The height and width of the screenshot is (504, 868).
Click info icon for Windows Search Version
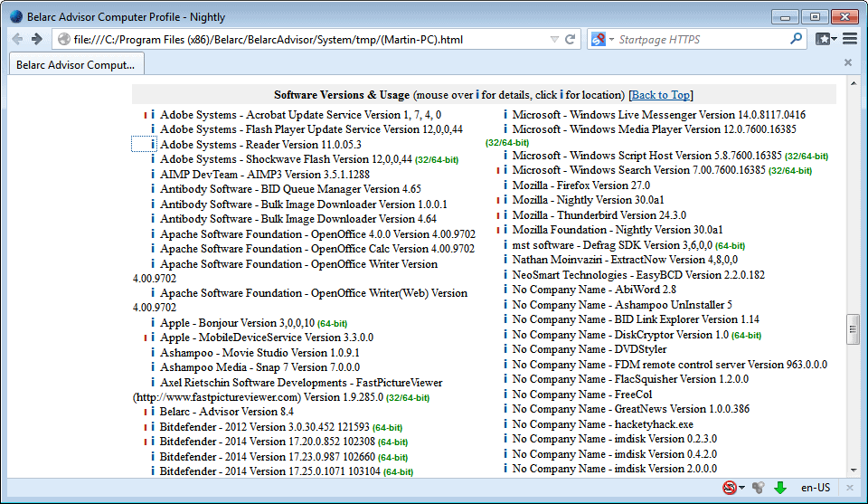tap(505, 170)
